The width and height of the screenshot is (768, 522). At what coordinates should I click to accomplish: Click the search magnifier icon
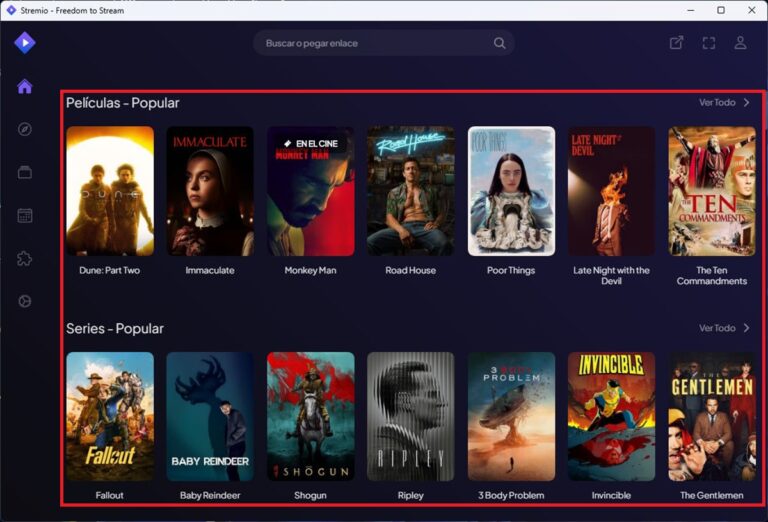tap(499, 43)
